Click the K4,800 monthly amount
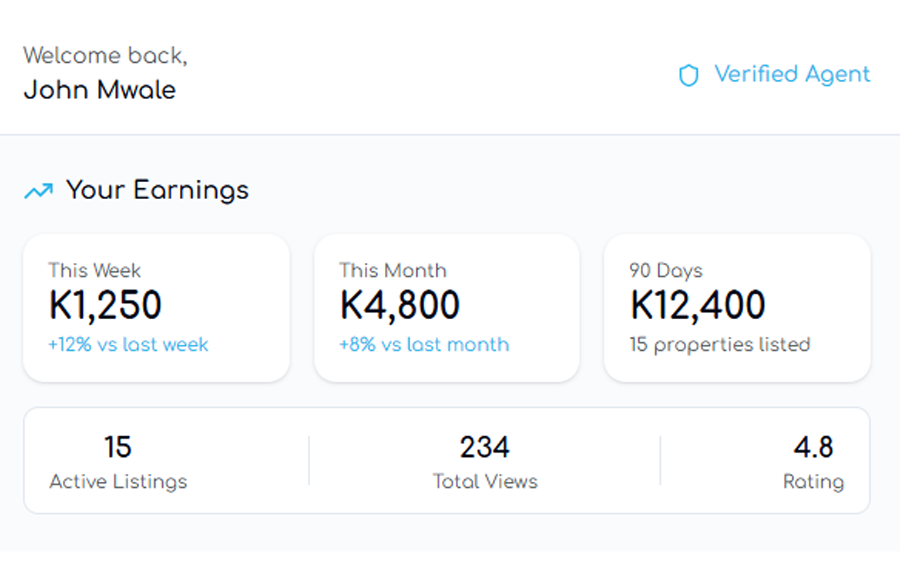This screenshot has width=900, height=576. [x=400, y=306]
